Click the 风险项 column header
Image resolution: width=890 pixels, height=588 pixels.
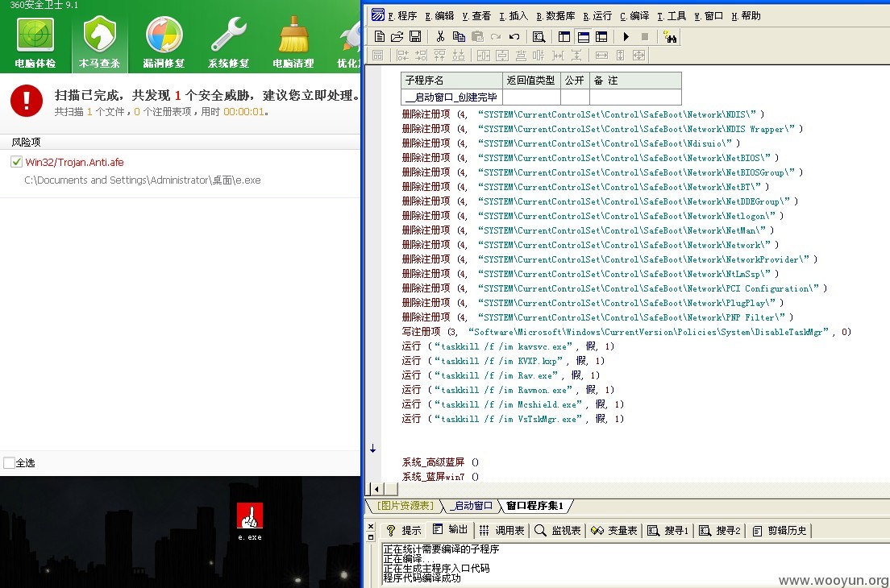[x=26, y=142]
